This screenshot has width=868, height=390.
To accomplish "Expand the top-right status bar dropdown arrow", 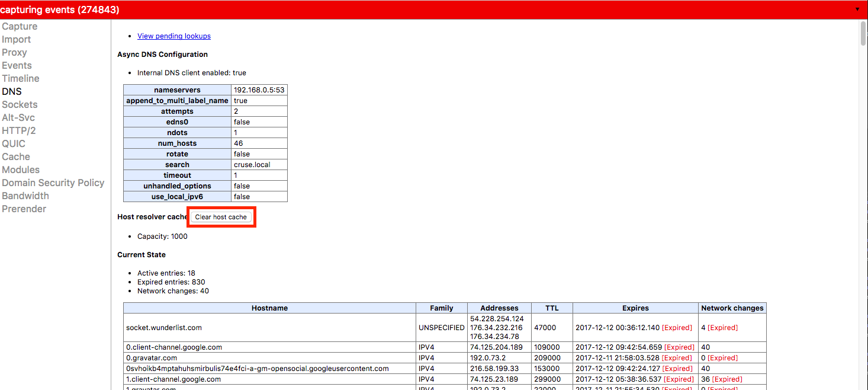I will (857, 10).
